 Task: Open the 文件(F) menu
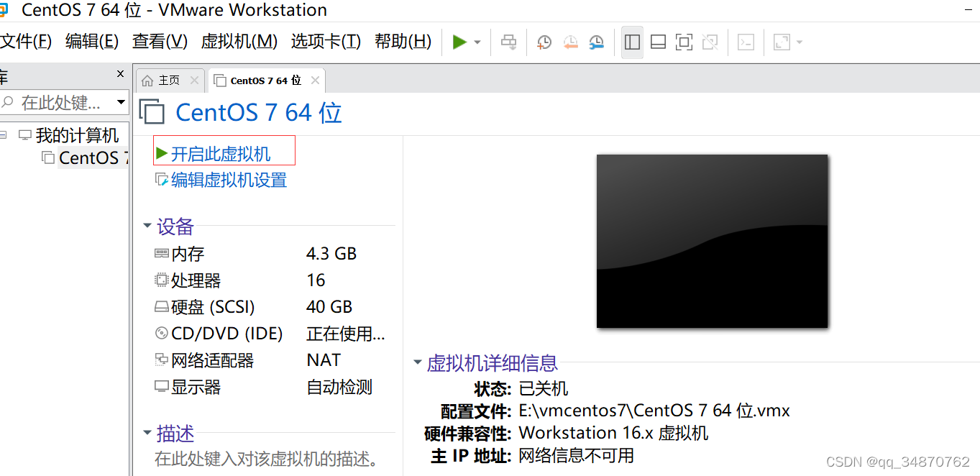(x=25, y=41)
